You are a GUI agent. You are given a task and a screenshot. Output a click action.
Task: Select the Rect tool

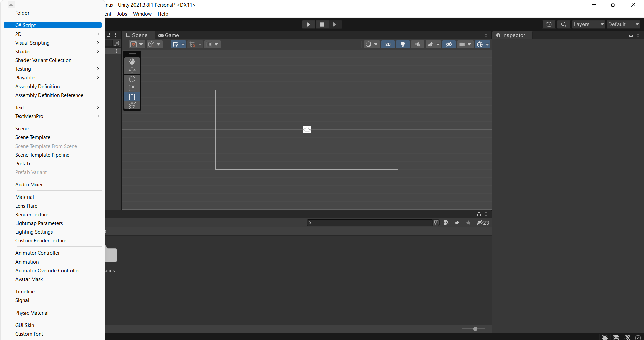tap(132, 96)
